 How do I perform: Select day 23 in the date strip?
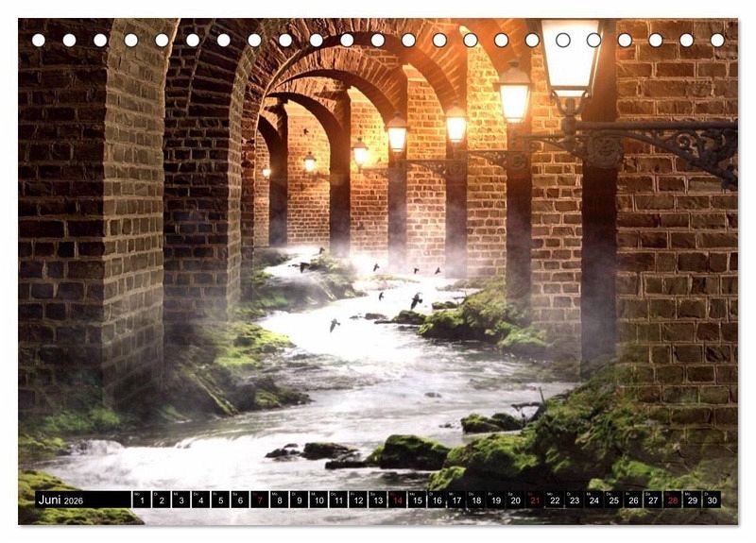pyautogui.click(x=575, y=500)
